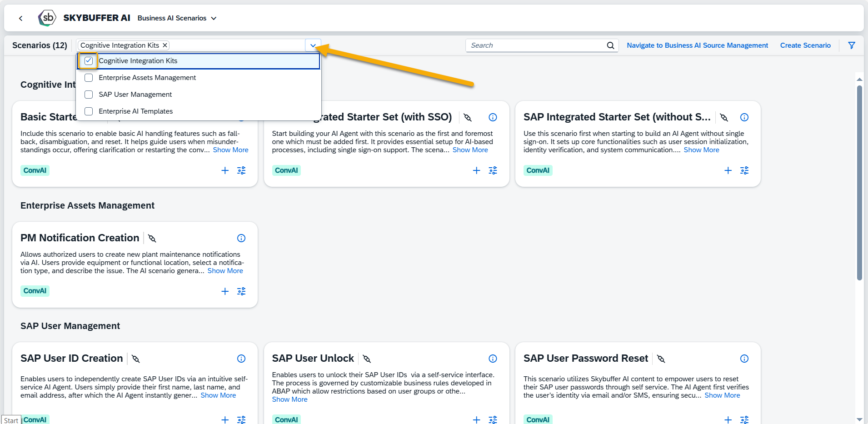This screenshot has height=424, width=868.
Task: Show More for Starter Set without SSO
Action: pyautogui.click(x=702, y=150)
